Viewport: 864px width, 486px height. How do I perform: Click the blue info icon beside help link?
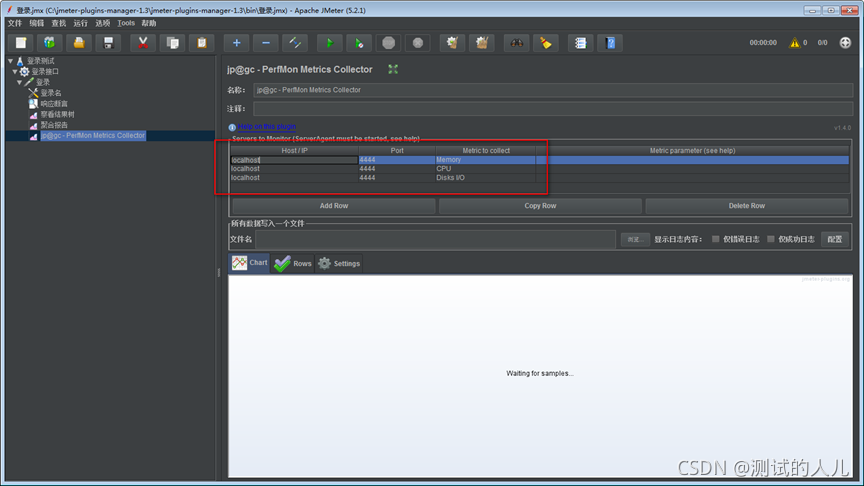(232, 127)
